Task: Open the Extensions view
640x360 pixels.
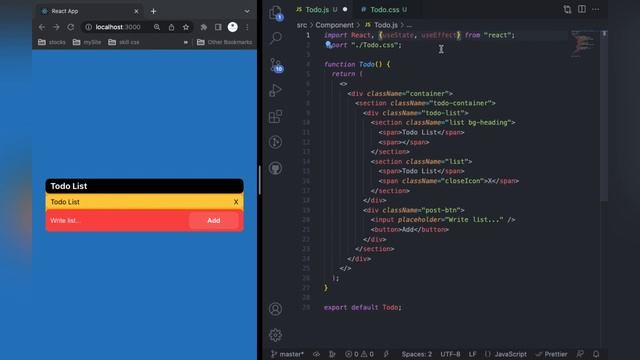Action: [x=276, y=116]
